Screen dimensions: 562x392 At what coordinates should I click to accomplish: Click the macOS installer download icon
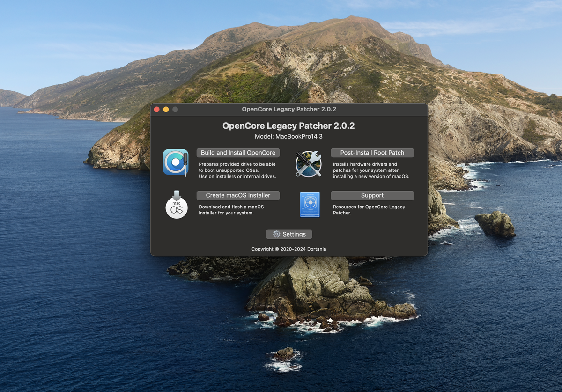[x=177, y=205]
